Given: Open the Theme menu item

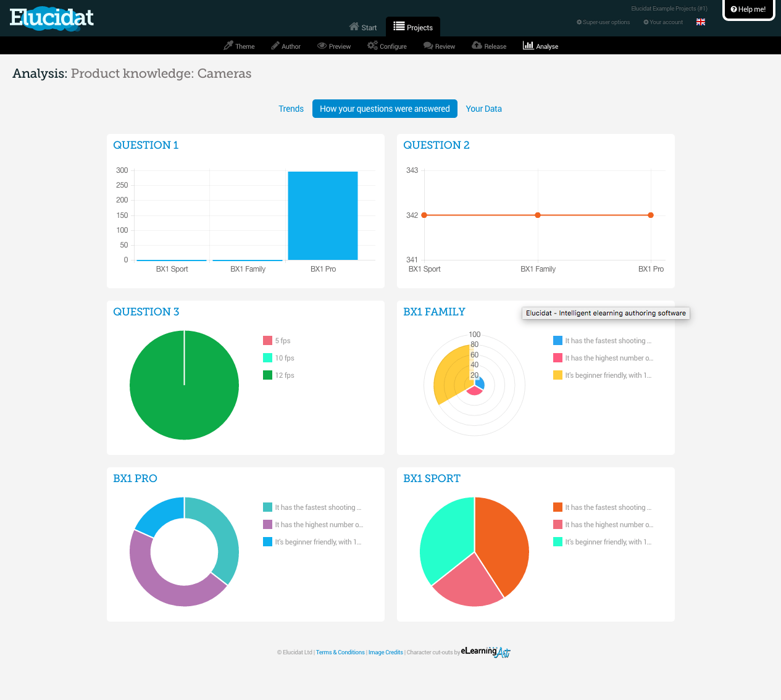Looking at the screenshot, I should (239, 46).
